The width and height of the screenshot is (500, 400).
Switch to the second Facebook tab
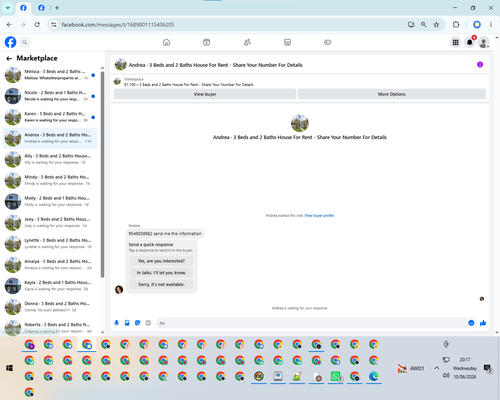tap(41, 8)
